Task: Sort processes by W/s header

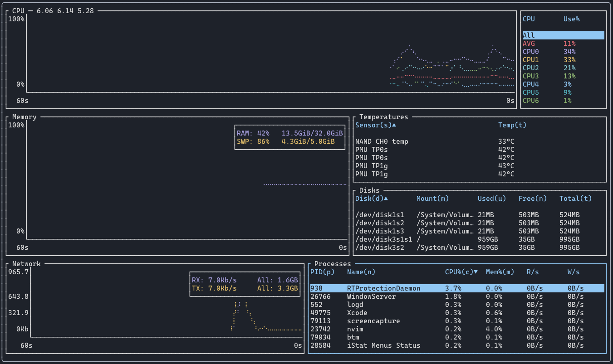Action: coord(574,272)
